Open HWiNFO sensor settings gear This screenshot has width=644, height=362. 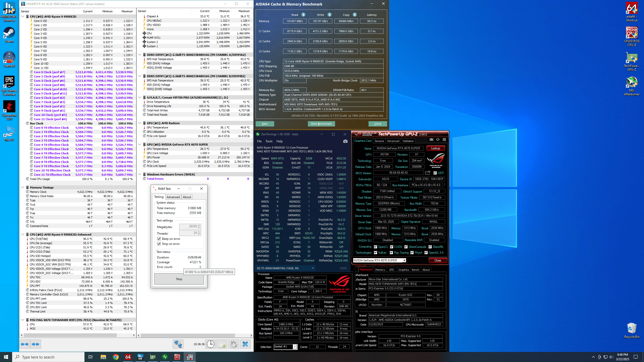click(233, 344)
